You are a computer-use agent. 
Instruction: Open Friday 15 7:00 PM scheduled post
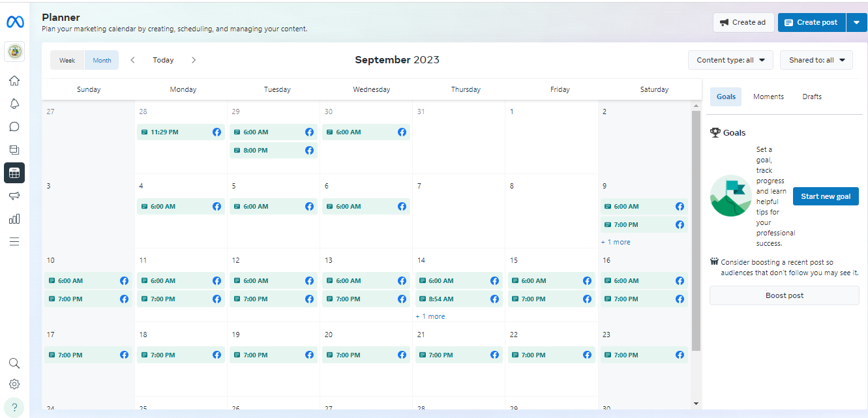pos(552,299)
